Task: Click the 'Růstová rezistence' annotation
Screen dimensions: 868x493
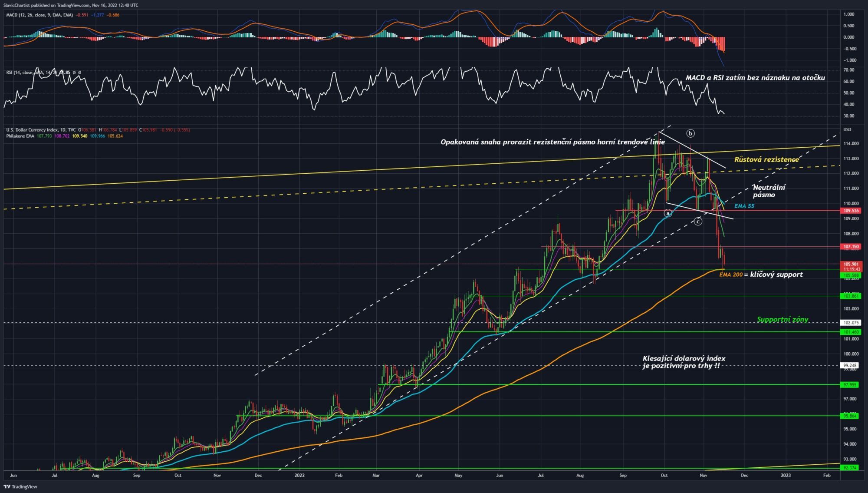Action: pyautogui.click(x=766, y=159)
